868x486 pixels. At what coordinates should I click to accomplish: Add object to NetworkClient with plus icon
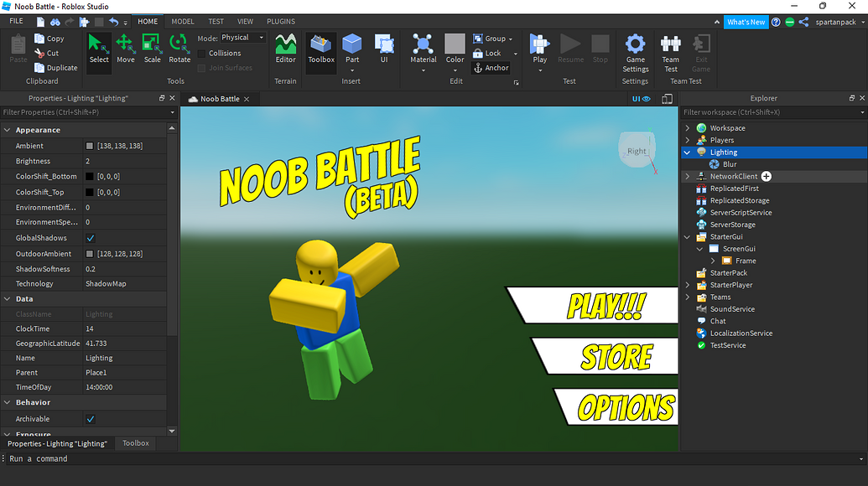[x=767, y=176]
